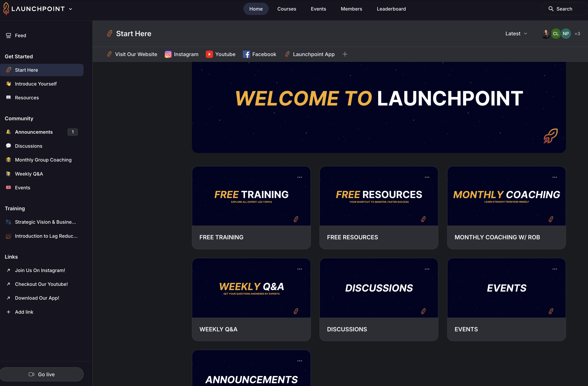Viewport: 588px width, 386px height.
Task: Open Visit Our Website link
Action: 132,54
